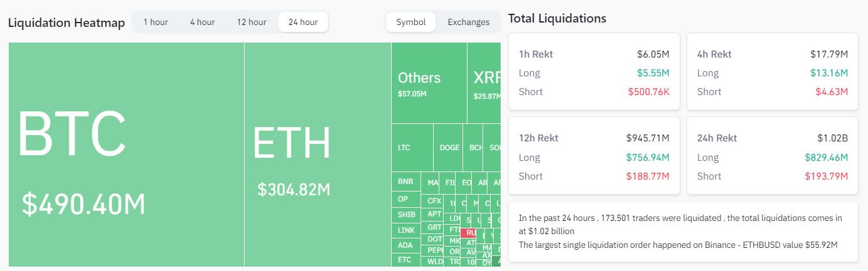Click the red RU tile

(471, 233)
